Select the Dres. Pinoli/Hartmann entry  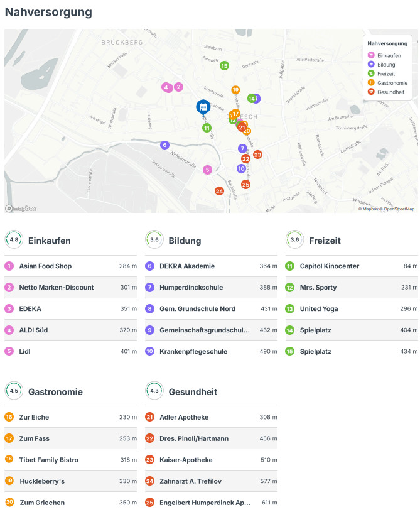[x=211, y=438]
